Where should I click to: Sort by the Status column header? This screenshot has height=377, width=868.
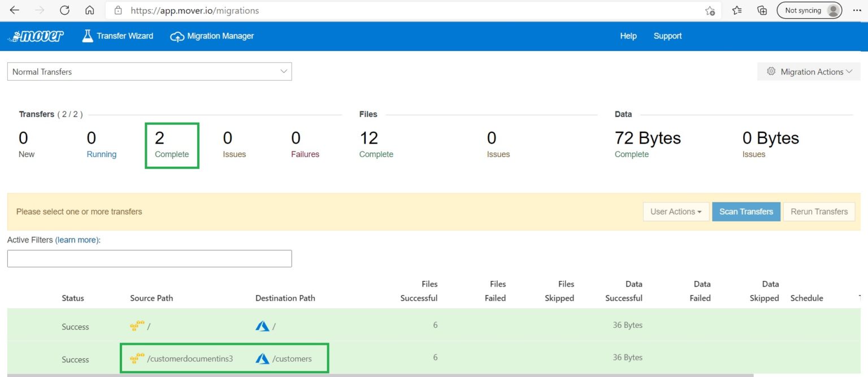pyautogui.click(x=73, y=298)
